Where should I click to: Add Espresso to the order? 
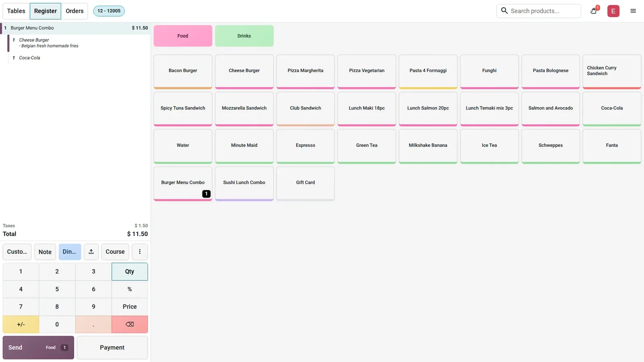[x=305, y=146]
